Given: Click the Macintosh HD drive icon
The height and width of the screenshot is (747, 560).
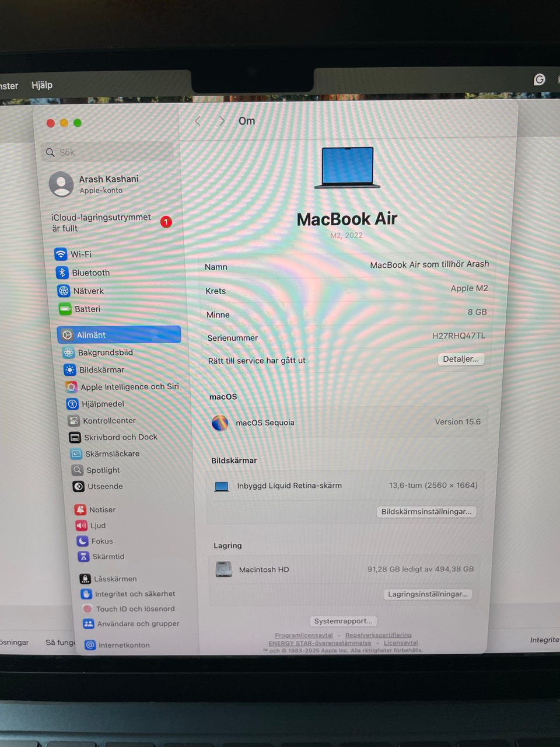Looking at the screenshot, I should point(223,569).
